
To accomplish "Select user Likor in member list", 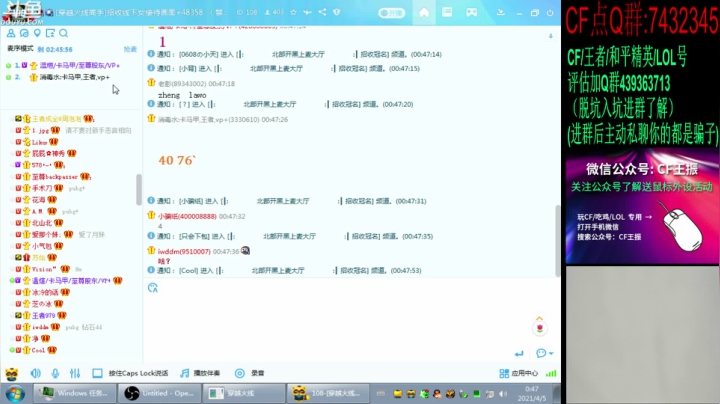I will (x=39, y=142).
